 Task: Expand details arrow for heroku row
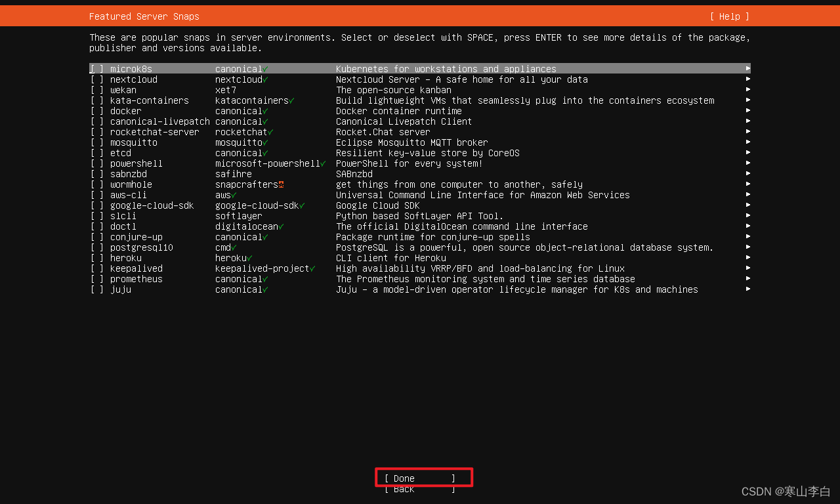tap(748, 258)
